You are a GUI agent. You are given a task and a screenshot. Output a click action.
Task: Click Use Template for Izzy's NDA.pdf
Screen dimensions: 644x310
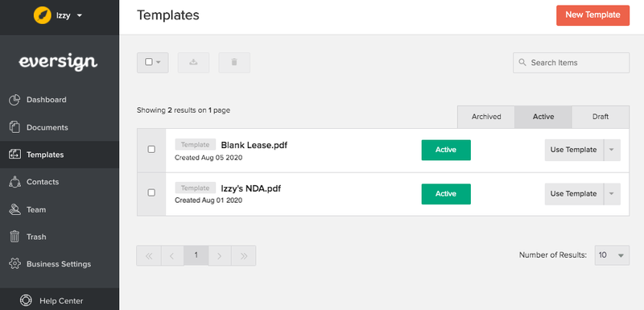574,194
